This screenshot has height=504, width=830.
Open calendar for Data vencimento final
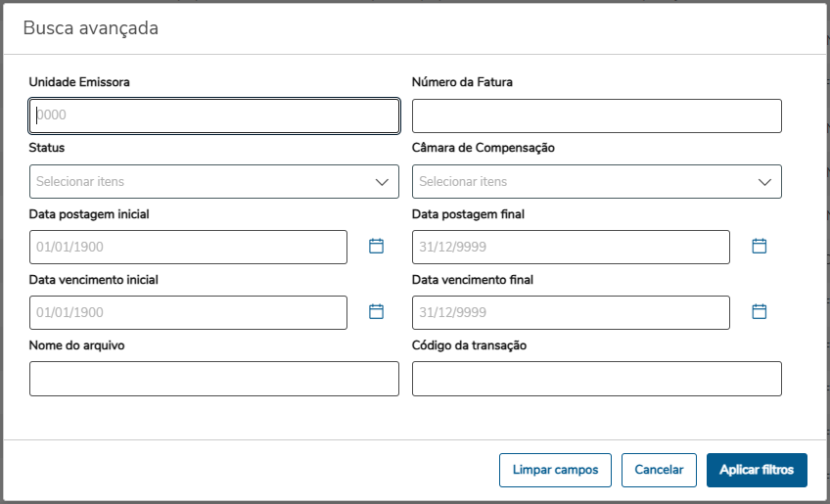759,312
